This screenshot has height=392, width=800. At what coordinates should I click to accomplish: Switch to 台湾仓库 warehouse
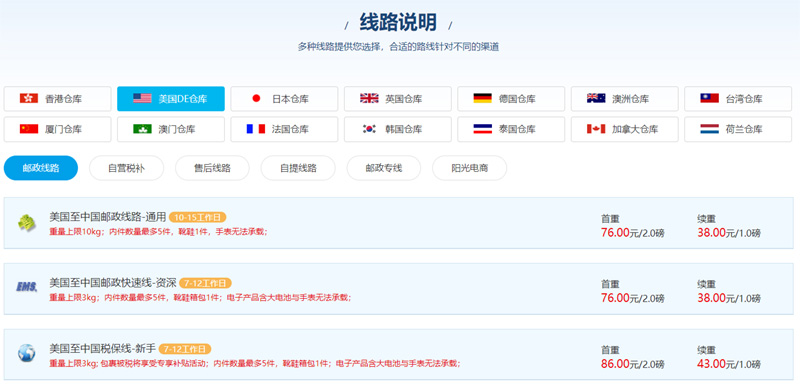click(x=738, y=99)
